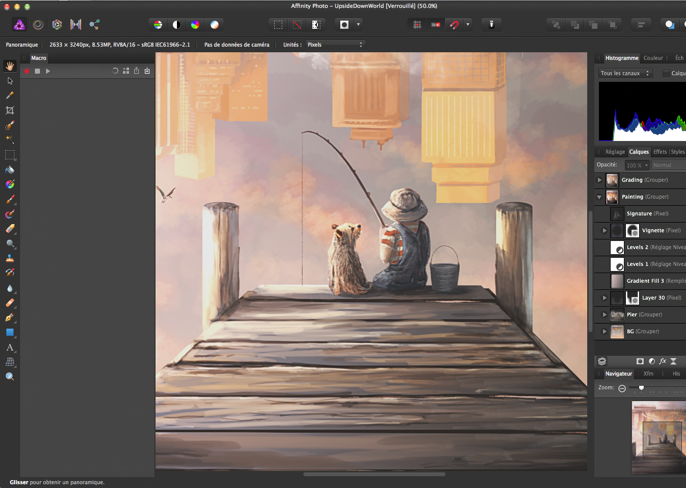Select the Clone stamp tool
The width and height of the screenshot is (686, 491).
click(10, 258)
